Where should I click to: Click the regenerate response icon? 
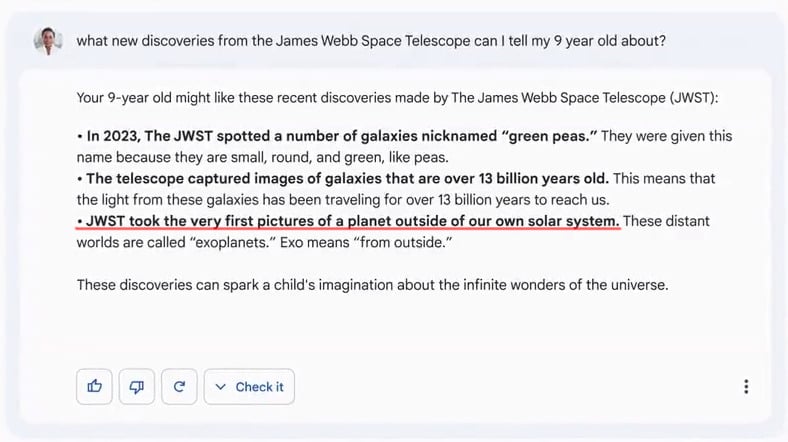click(179, 387)
